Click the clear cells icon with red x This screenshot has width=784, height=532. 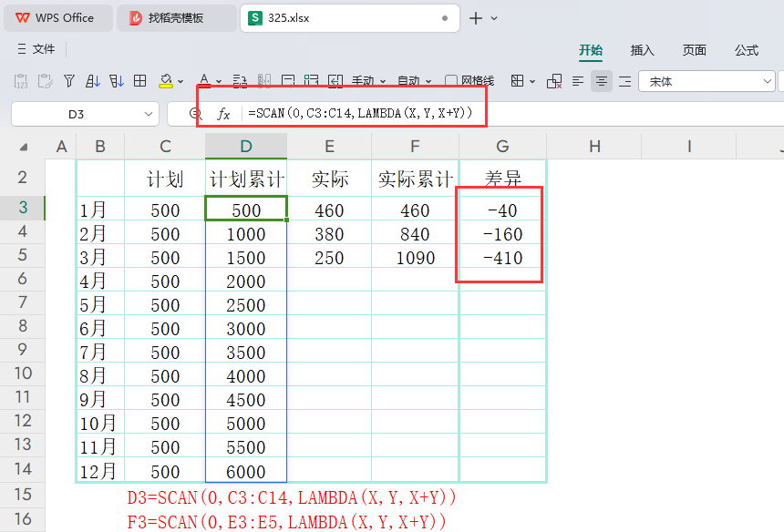click(554, 81)
